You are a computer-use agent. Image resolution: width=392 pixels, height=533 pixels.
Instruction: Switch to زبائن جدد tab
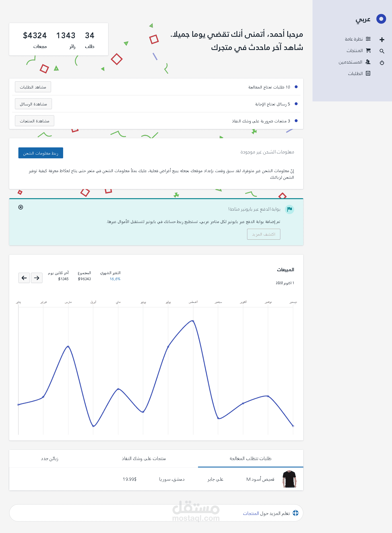pos(50,459)
